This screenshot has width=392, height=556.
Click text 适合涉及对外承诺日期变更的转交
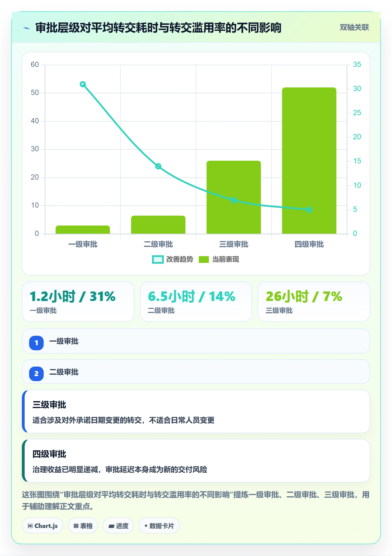[87, 420]
